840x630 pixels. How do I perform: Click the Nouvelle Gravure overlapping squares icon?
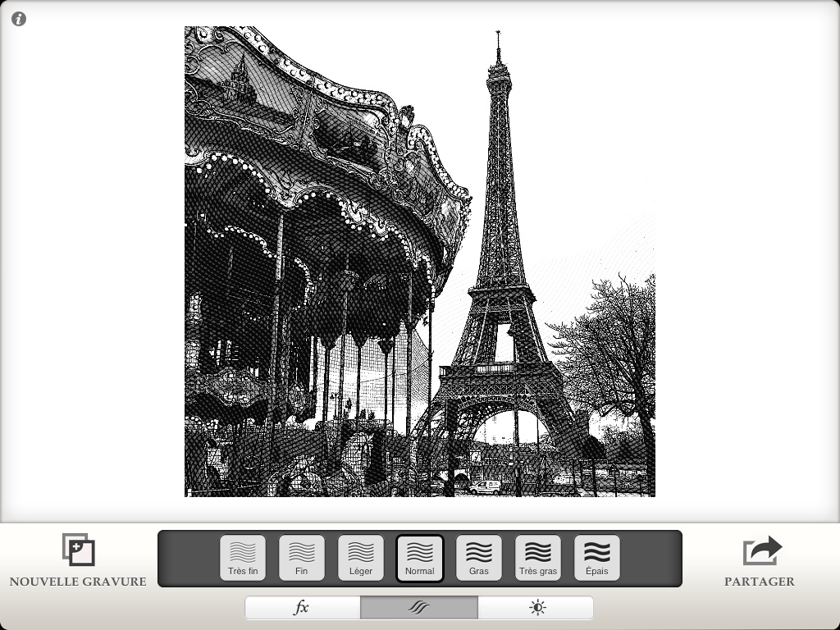coord(79,550)
